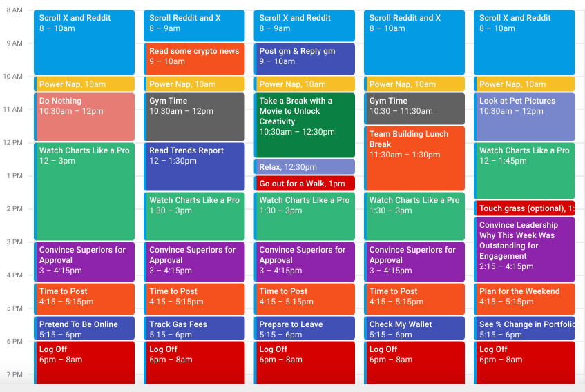The height and width of the screenshot is (392, 585).
Task: Click the 11 AM time label
Action: [13, 110]
